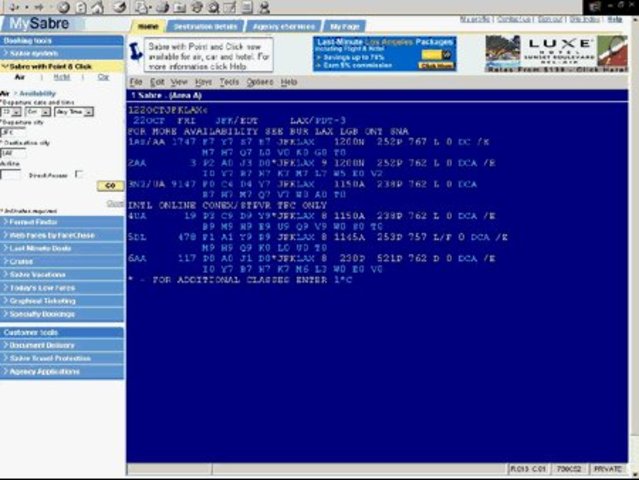Click the Hotel link beside Air
Viewport: 639px width, 480px height.
coord(62,77)
